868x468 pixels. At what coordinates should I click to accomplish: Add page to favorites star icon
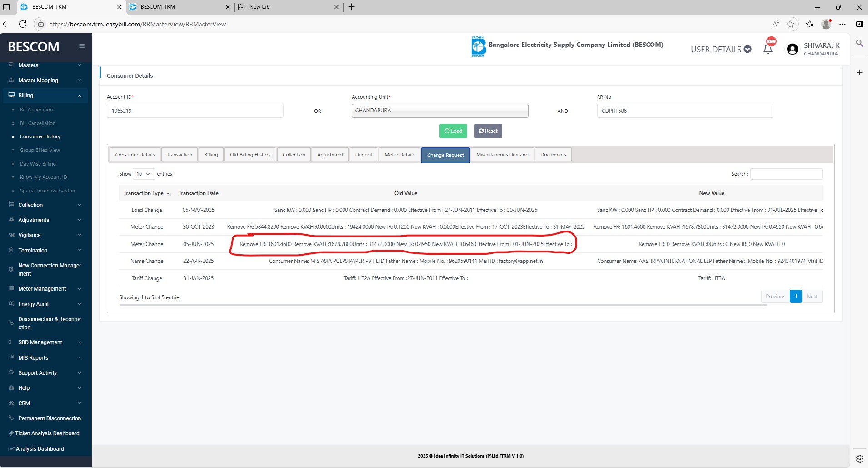pos(790,24)
